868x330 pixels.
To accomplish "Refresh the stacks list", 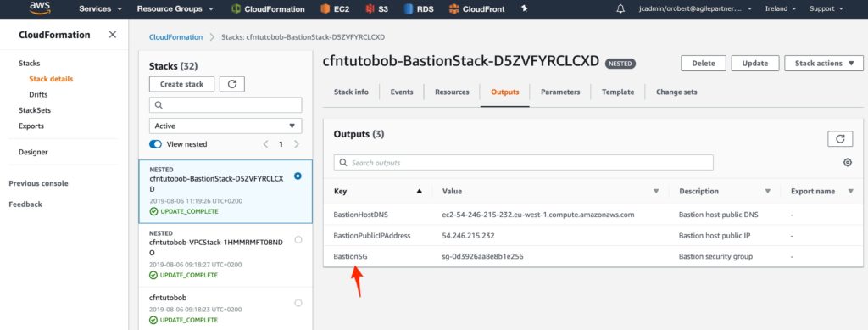I will (232, 84).
